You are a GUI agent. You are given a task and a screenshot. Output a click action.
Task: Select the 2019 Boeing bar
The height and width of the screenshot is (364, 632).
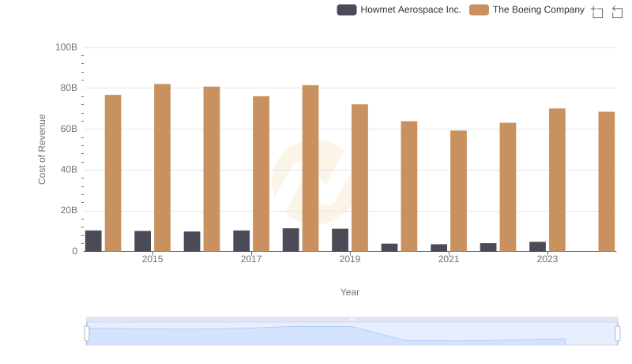359,178
